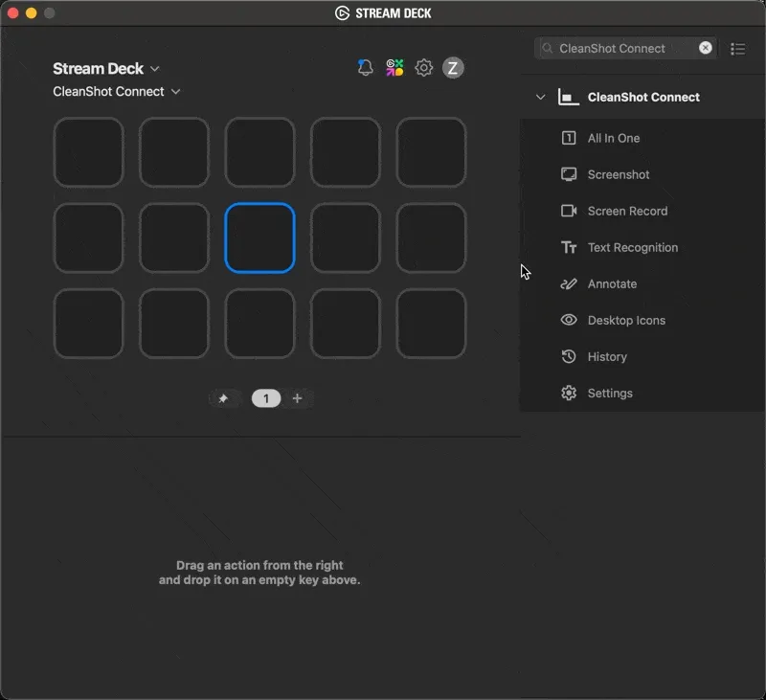Screen dimensions: 766x700
Task: Click the action list view icon
Action: pyautogui.click(x=737, y=48)
